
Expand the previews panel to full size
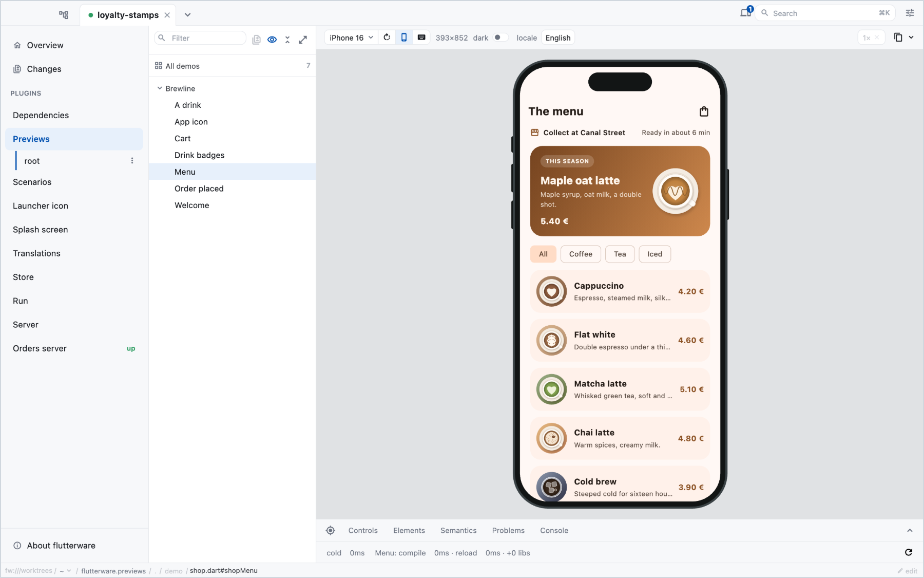(303, 39)
